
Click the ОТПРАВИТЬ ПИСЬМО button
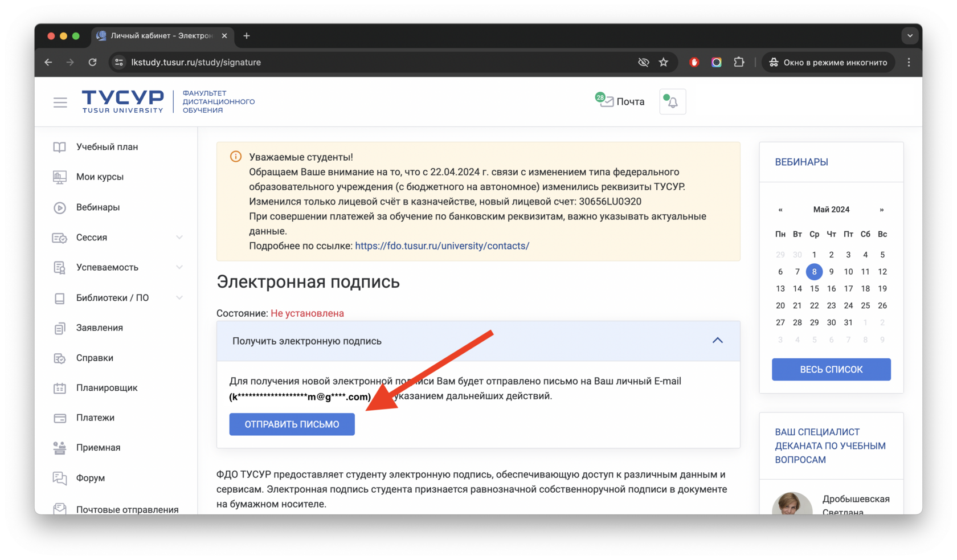pyautogui.click(x=292, y=424)
